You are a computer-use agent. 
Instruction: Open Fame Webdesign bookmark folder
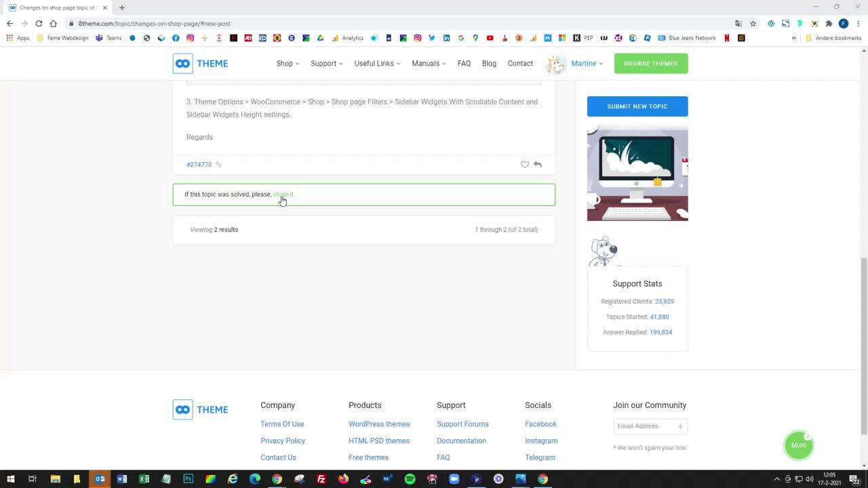[62, 38]
